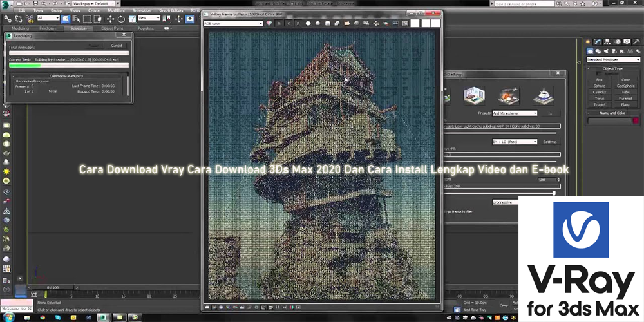Click the 0 / 100 time slider

tap(53, 287)
